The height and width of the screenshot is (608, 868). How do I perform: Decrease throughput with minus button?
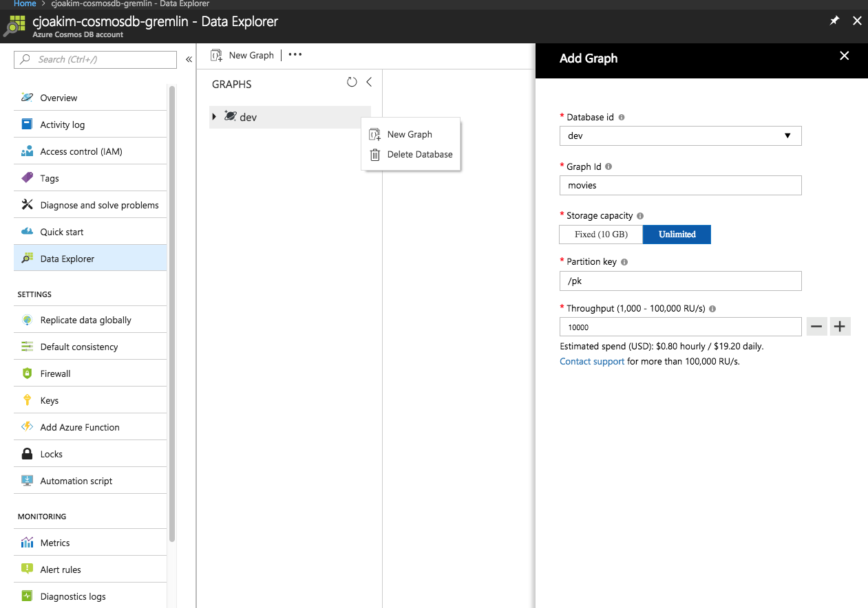817,327
